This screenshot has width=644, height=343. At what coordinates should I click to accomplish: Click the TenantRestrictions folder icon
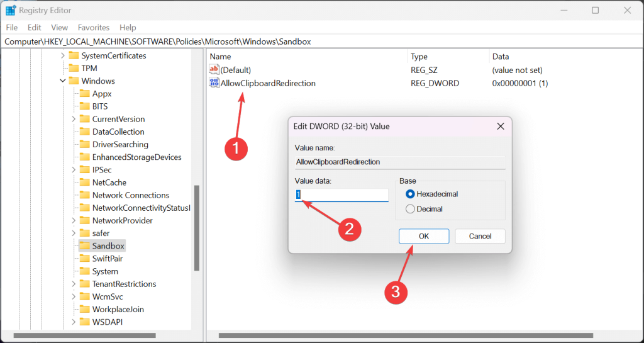pos(85,284)
